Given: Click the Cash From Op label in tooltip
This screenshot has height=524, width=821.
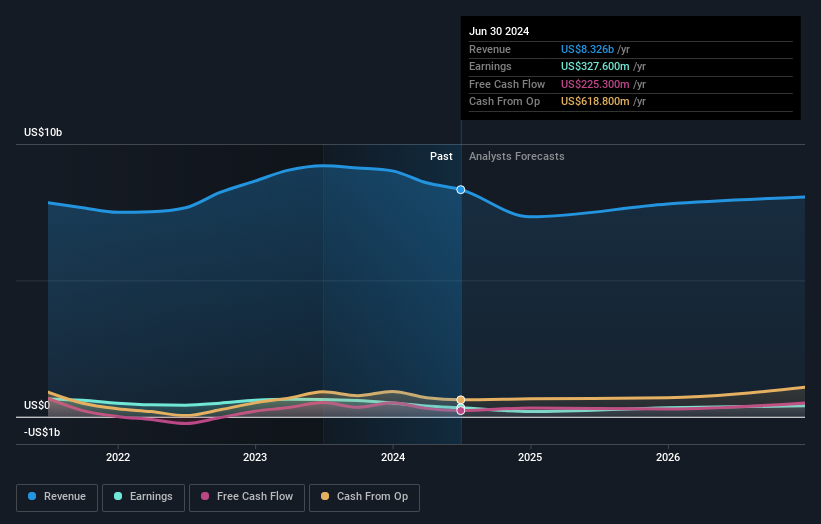Looking at the screenshot, I should pyautogui.click(x=504, y=102).
